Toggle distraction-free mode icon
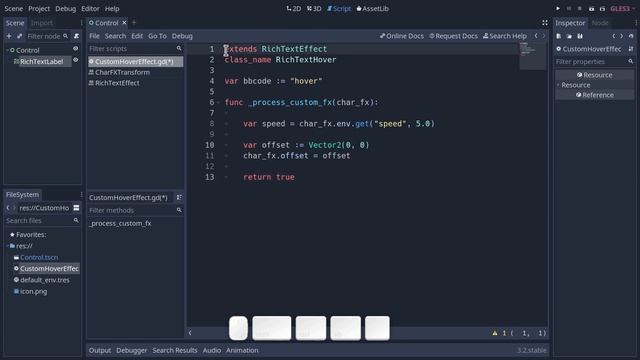The image size is (640, 360). [x=545, y=23]
